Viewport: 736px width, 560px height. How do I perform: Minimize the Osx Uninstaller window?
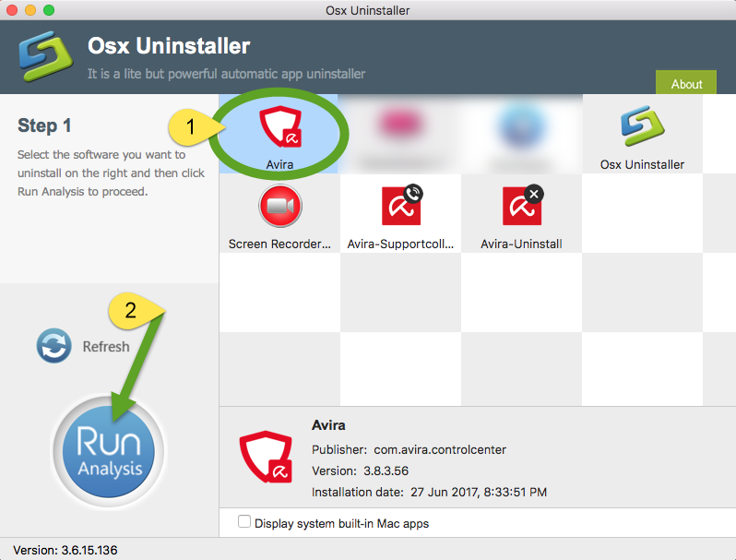(x=30, y=10)
